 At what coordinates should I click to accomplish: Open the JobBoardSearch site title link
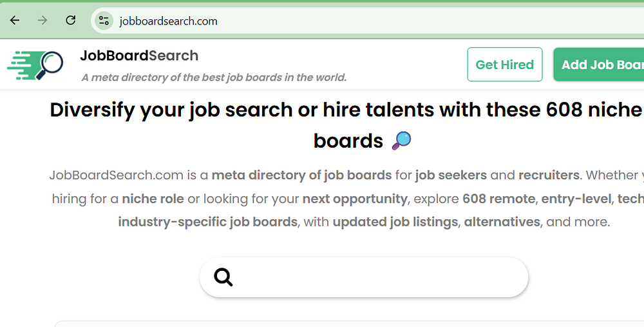coord(139,56)
